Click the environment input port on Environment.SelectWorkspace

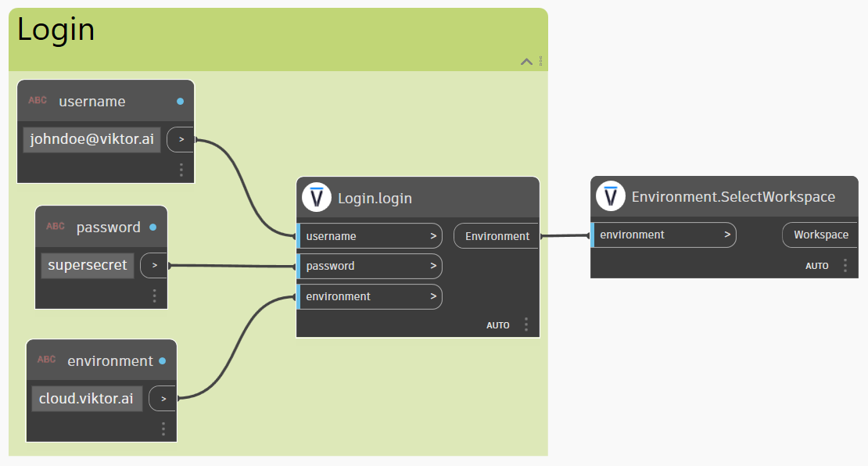pyautogui.click(x=663, y=235)
